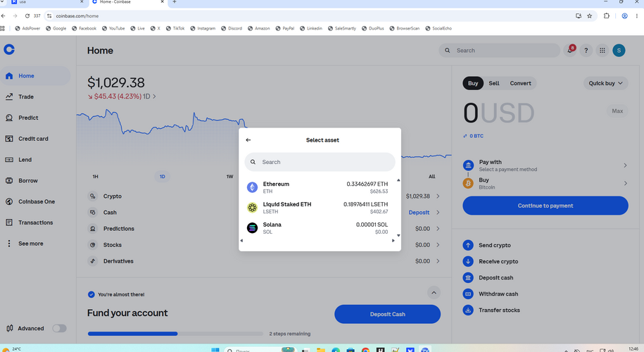Collapse the Fund your account panel

point(434,293)
